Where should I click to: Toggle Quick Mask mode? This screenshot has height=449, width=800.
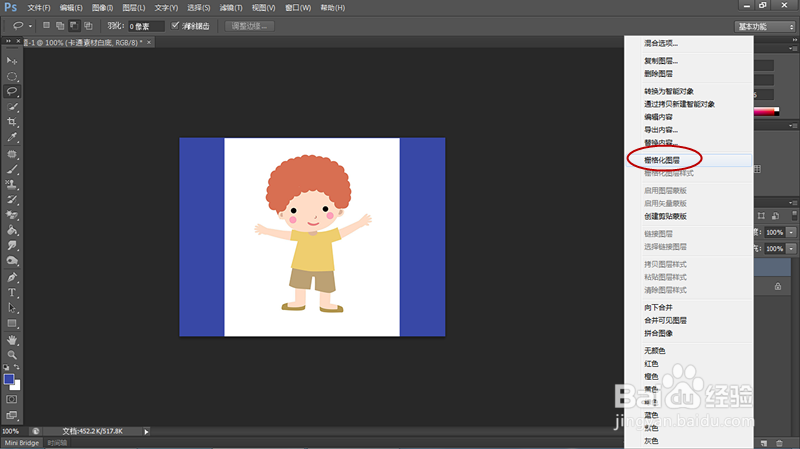coord(12,400)
